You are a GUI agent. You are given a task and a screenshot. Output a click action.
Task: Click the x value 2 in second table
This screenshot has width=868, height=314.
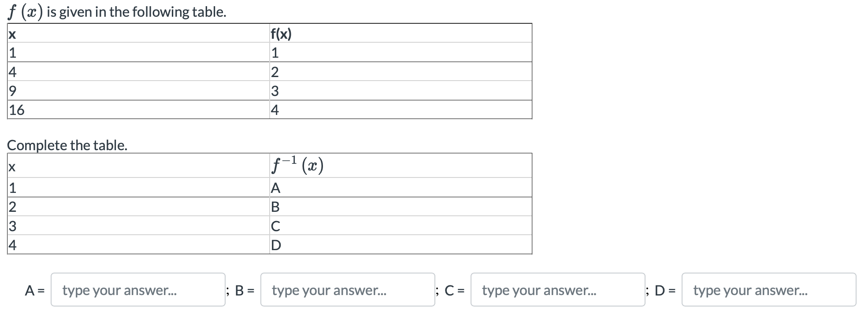(x=11, y=206)
